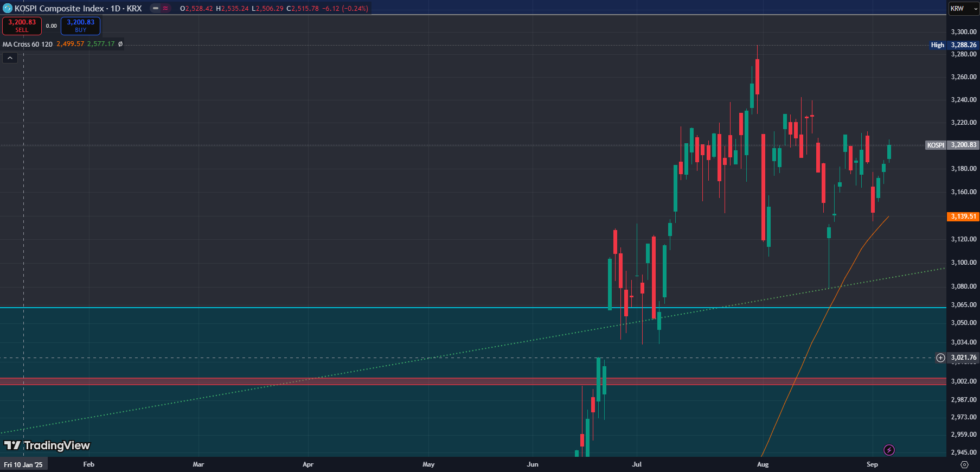980x472 pixels.
Task: Click the low value L2,506.29
Action: click(267, 9)
